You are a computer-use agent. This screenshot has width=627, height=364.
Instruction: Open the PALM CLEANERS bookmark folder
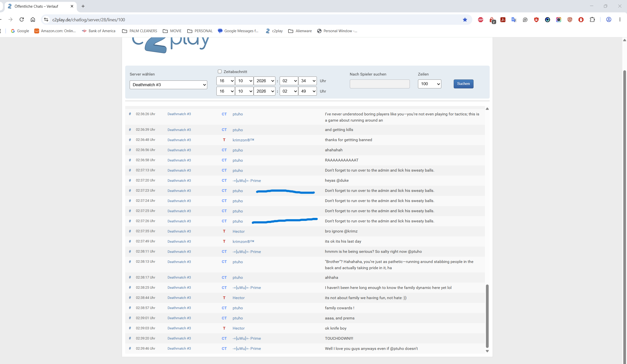click(x=140, y=31)
